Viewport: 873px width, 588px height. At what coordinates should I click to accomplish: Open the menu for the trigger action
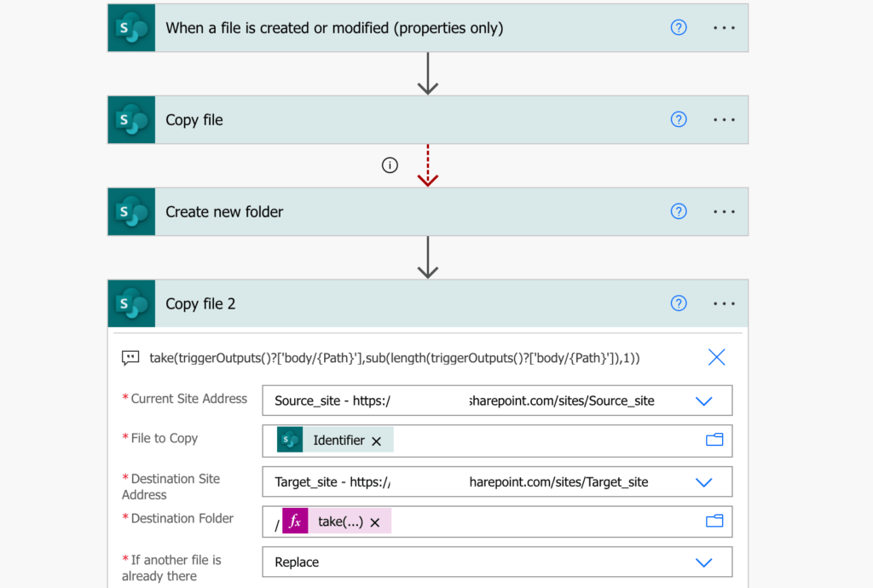click(x=724, y=27)
